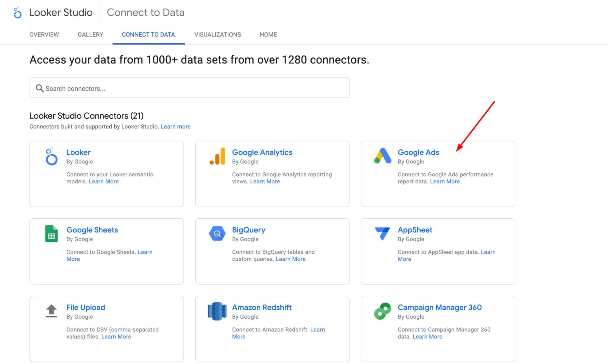Open the Google Ads connector title
The width and height of the screenshot is (608, 364).
418,152
